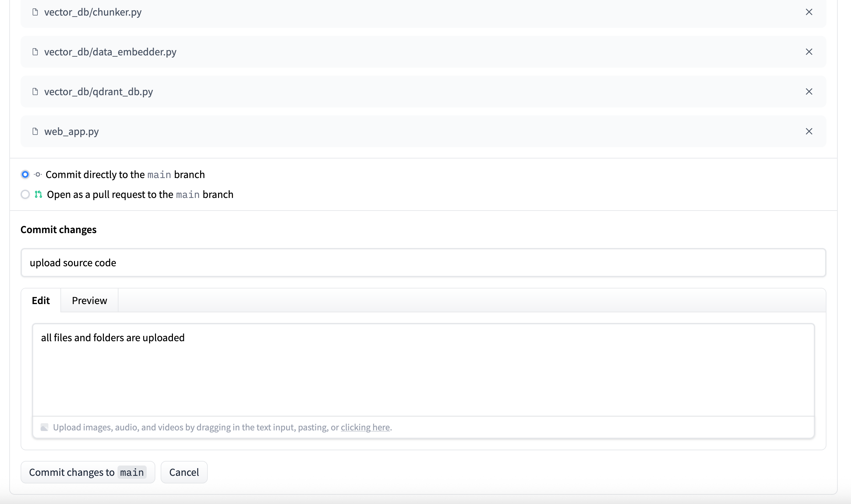The image size is (851, 504).
Task: Click the web_app.py file name
Action: 71,131
